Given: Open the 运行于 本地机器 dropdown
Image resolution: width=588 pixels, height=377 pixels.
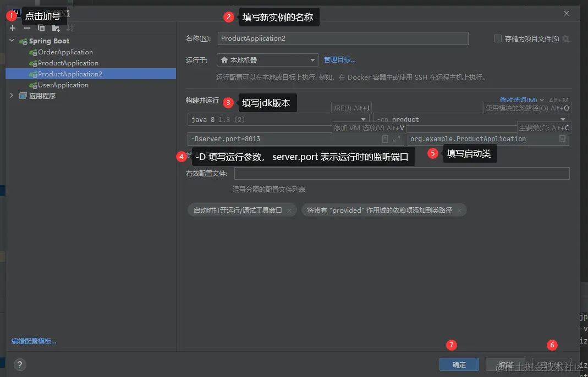Looking at the screenshot, I should (x=268, y=60).
